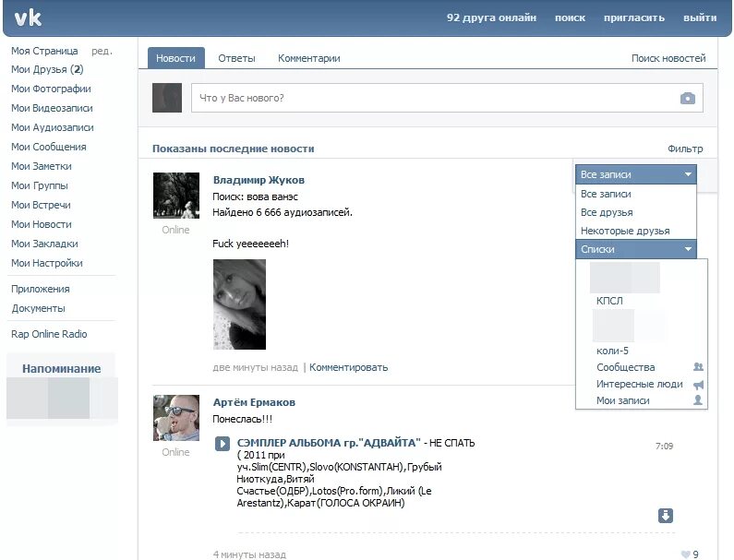Open Мои Встречи
The width and height of the screenshot is (734, 560).
point(41,206)
